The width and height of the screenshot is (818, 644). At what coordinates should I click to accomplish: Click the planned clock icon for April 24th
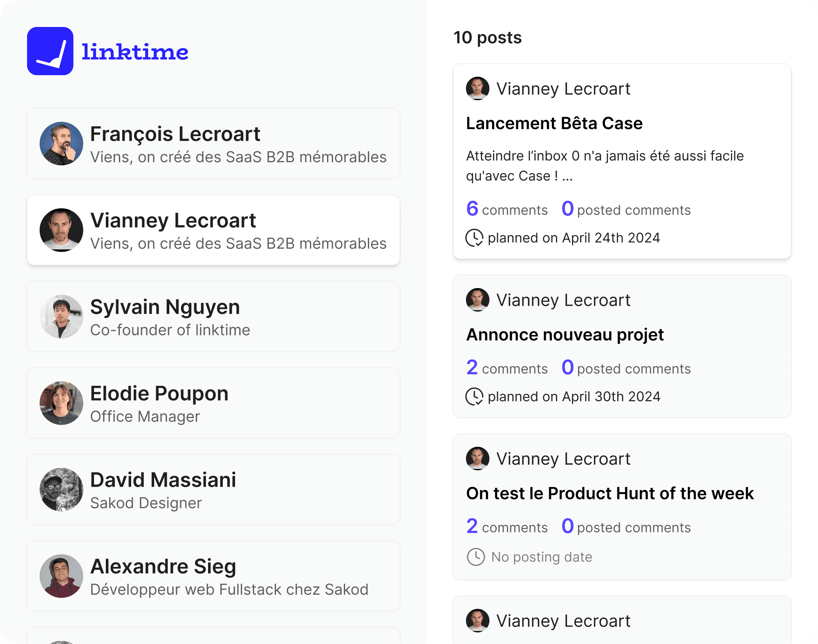474,238
